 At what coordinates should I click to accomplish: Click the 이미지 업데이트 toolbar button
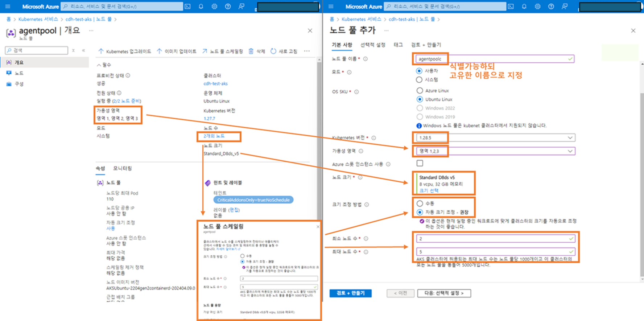176,52
